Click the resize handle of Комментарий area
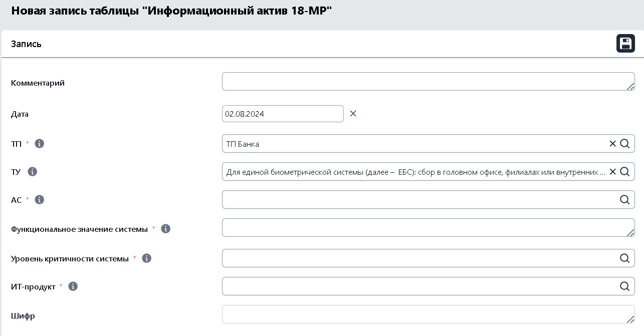 pos(630,87)
